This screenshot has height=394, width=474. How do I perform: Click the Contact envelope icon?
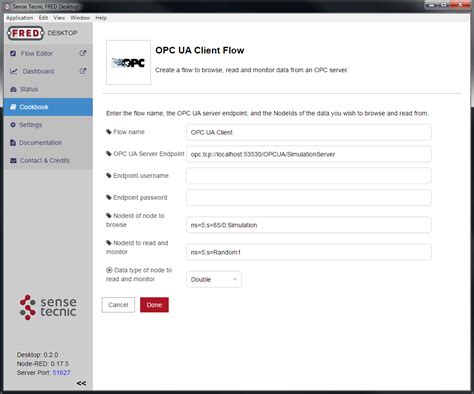[x=13, y=160]
